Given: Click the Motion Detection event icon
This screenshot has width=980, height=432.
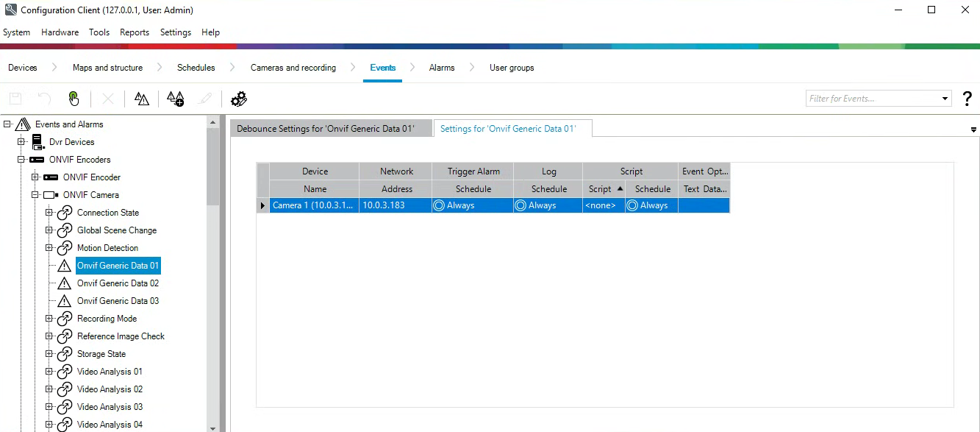Looking at the screenshot, I should point(65,248).
